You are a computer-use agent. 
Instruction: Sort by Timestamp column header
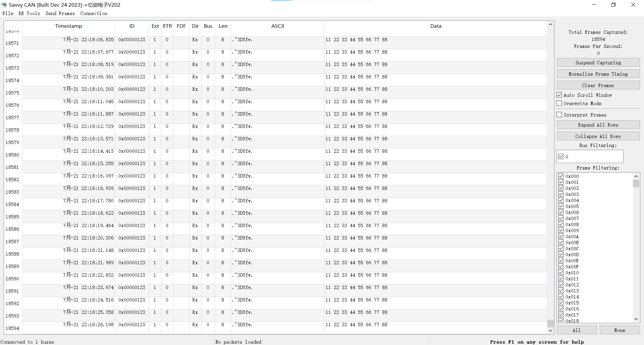click(68, 26)
